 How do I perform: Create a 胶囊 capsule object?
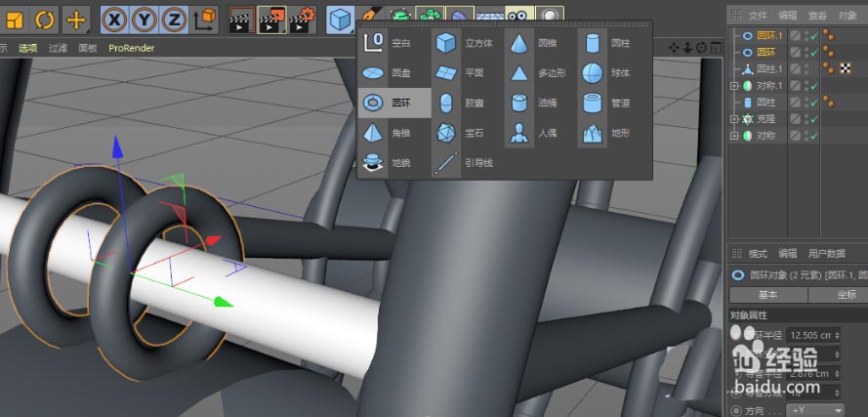(x=465, y=103)
